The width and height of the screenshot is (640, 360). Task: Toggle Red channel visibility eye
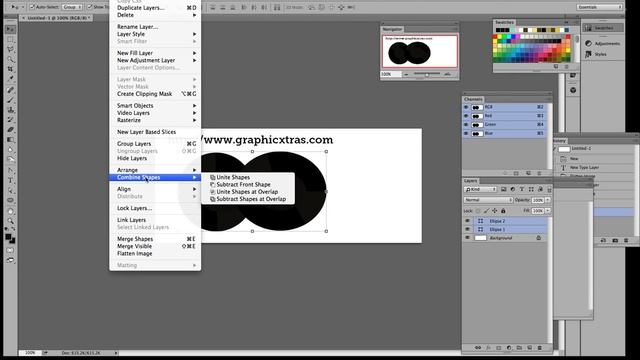466,116
